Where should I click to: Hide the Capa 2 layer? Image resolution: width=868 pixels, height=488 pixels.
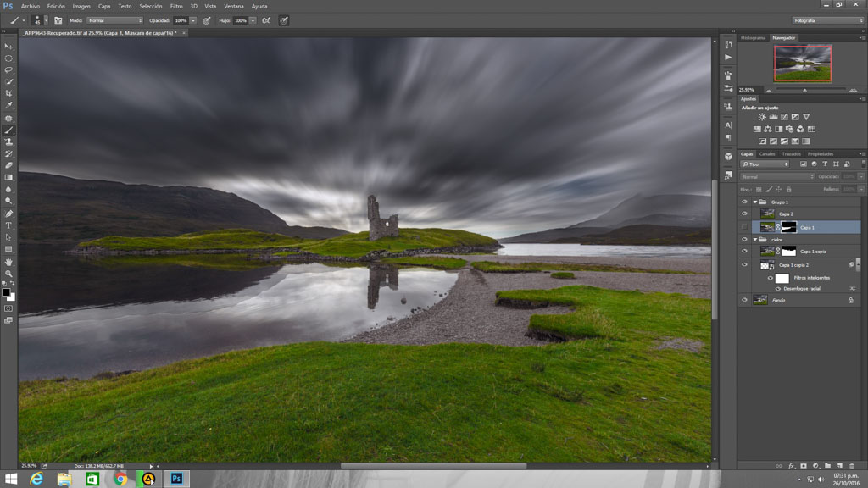point(744,214)
